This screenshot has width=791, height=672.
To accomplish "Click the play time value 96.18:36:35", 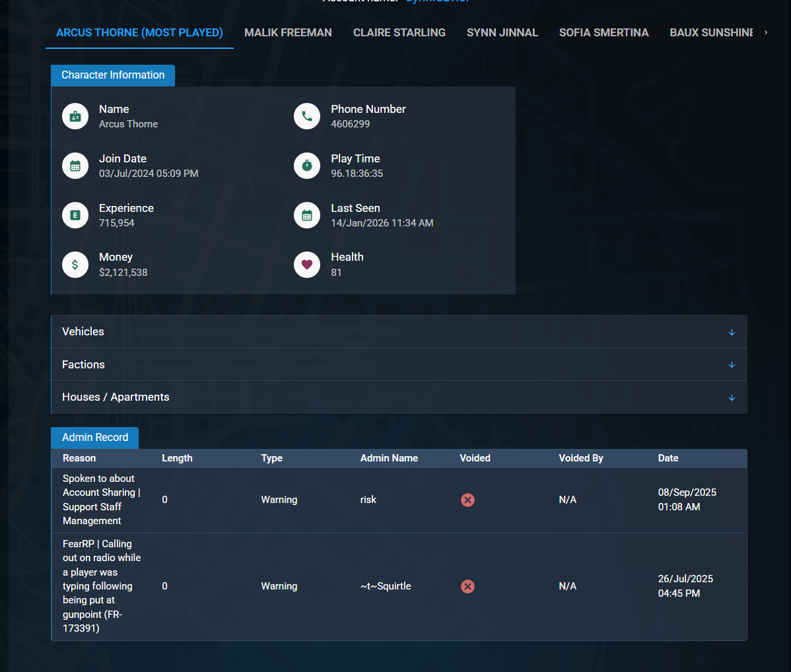I will 357,174.
